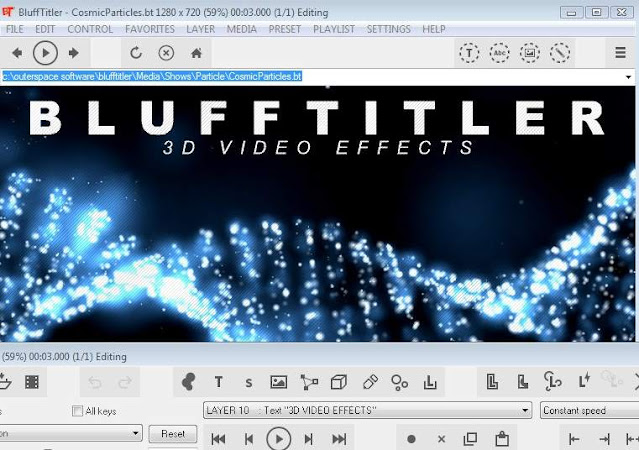
Task: Click the L with up arrow icon
Action: pyautogui.click(x=430, y=382)
